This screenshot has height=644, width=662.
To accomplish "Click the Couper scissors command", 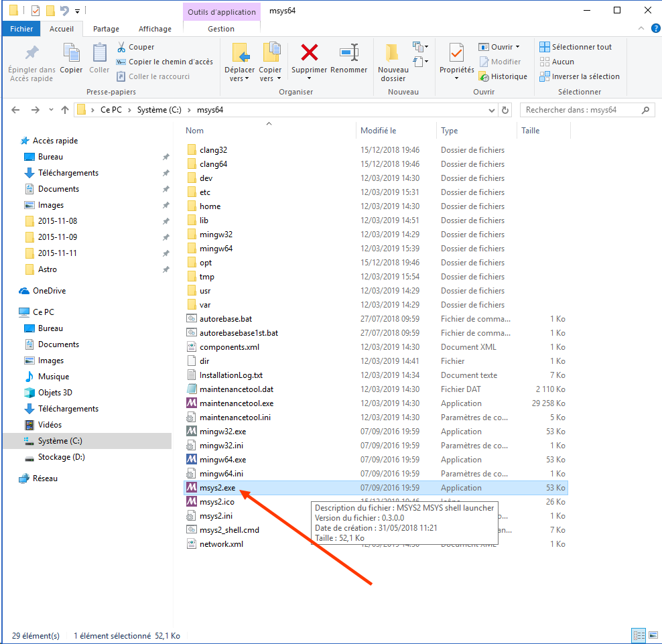I will pyautogui.click(x=135, y=47).
